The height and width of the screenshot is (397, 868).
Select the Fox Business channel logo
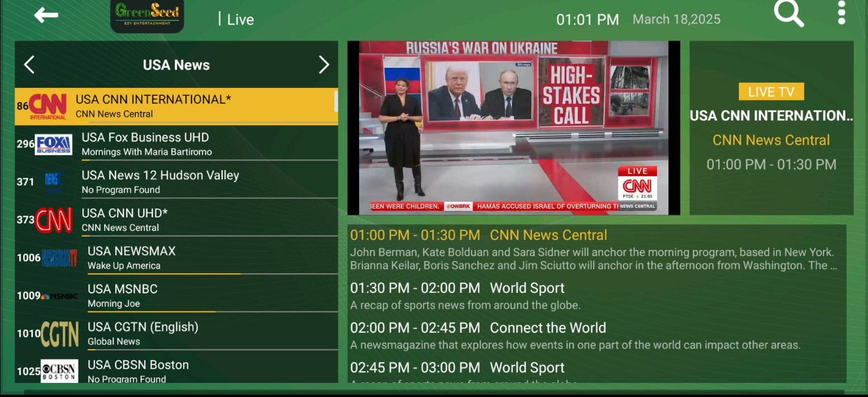click(x=54, y=144)
